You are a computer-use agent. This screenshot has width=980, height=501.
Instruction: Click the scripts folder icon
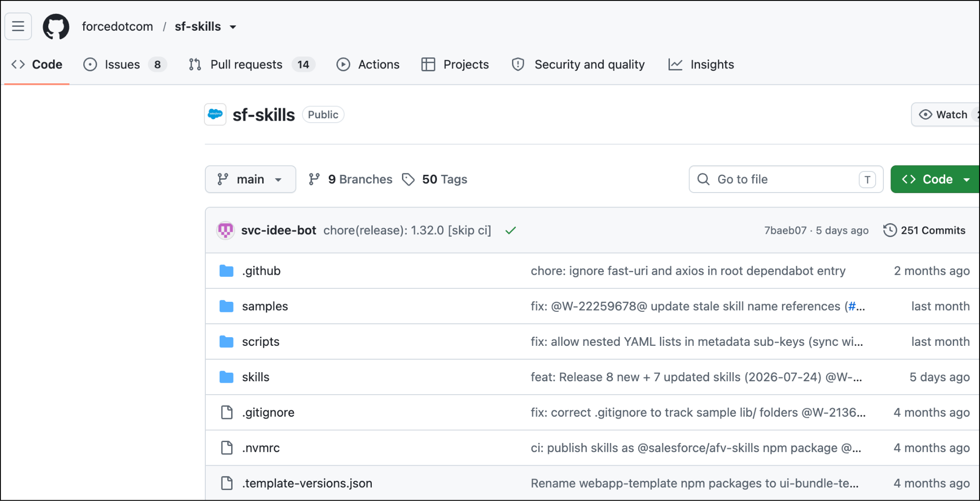pyautogui.click(x=226, y=342)
